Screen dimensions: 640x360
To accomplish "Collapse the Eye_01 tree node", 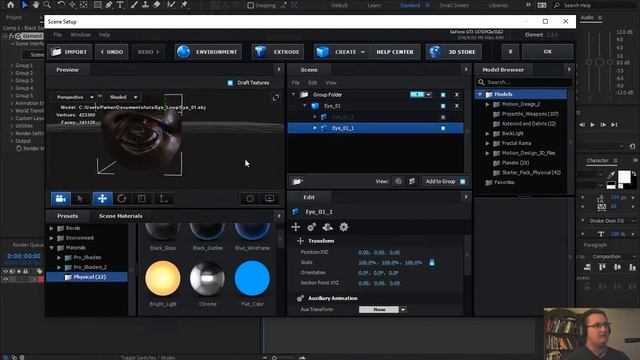I will (304, 105).
